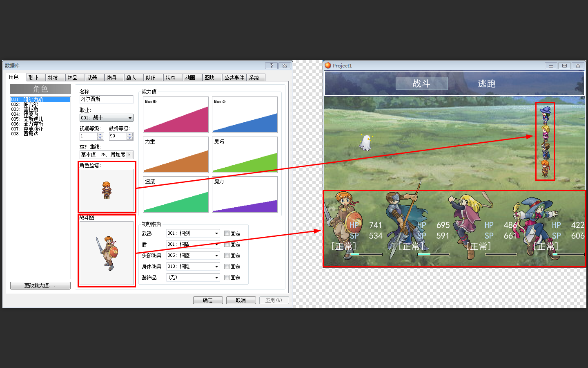Toggle 固定 checkbox for 身体防具
Screen dimensions: 588x368
pyautogui.click(x=227, y=267)
